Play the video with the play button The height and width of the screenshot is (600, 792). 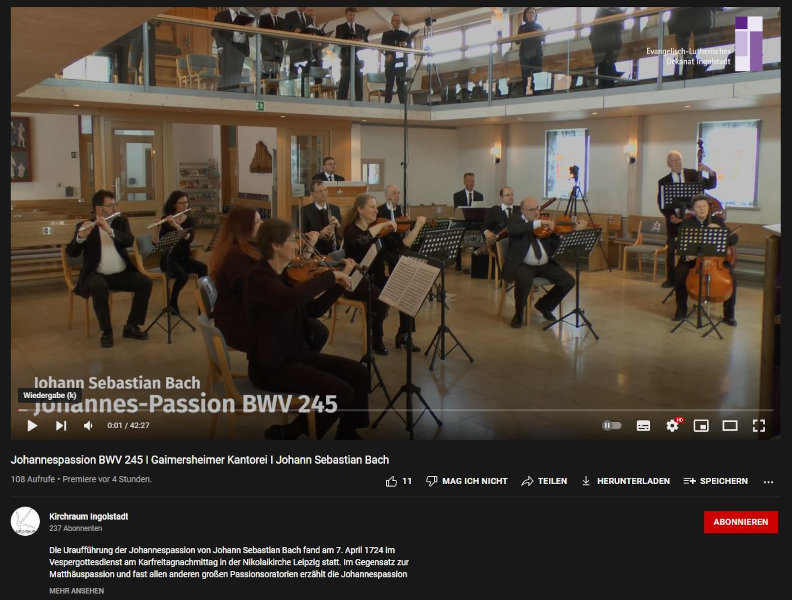[x=32, y=426]
